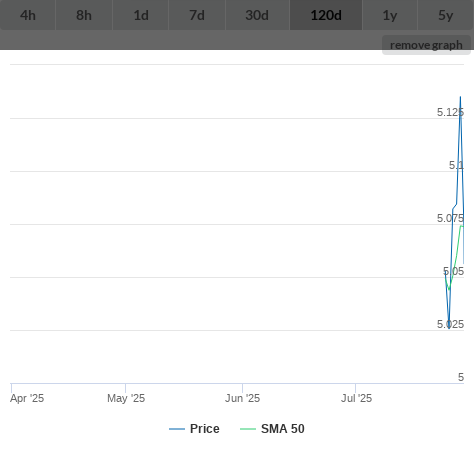Image resolution: width=474 pixels, height=455 pixels.
Task: Open the 1y range view
Action: click(390, 15)
